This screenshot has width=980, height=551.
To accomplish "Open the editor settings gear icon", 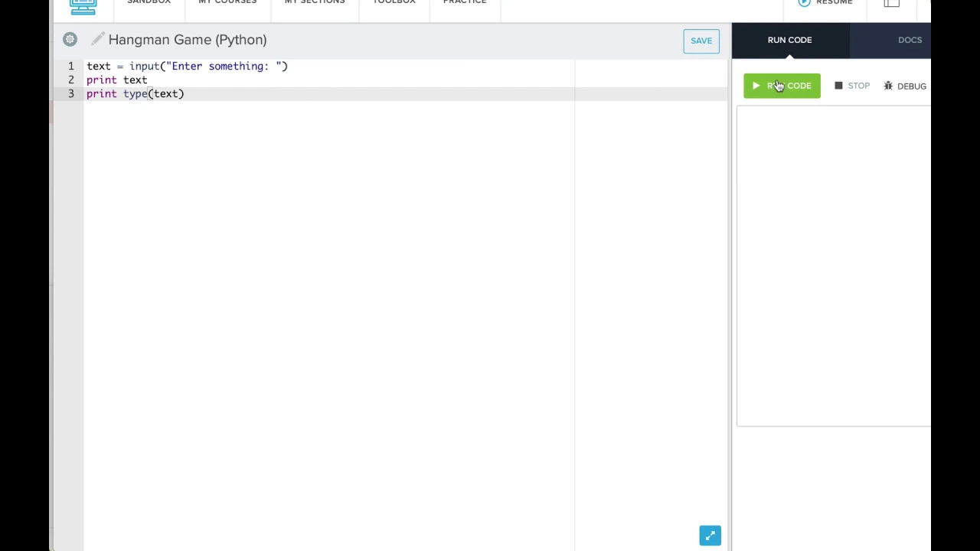I will pyautogui.click(x=70, y=39).
